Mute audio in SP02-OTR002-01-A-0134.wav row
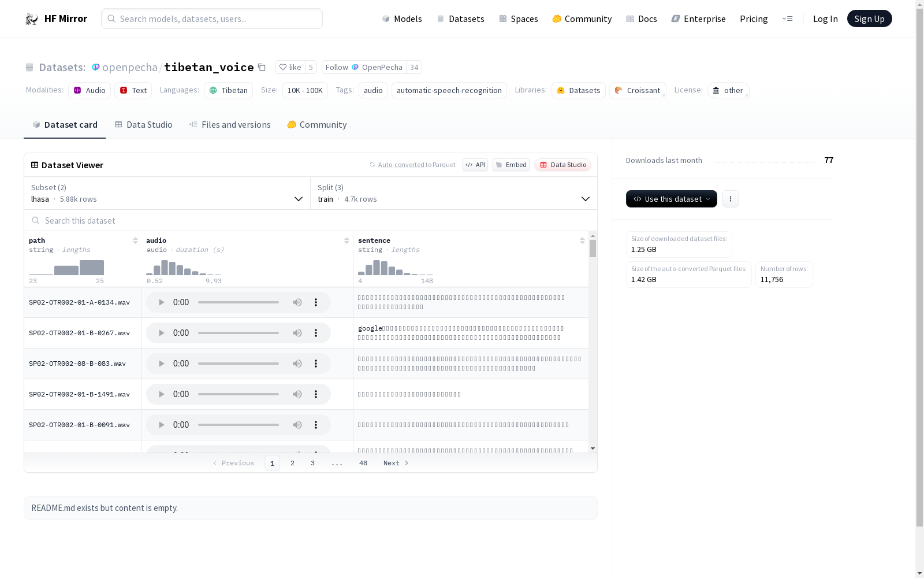The height and width of the screenshot is (578, 924). [x=297, y=302]
